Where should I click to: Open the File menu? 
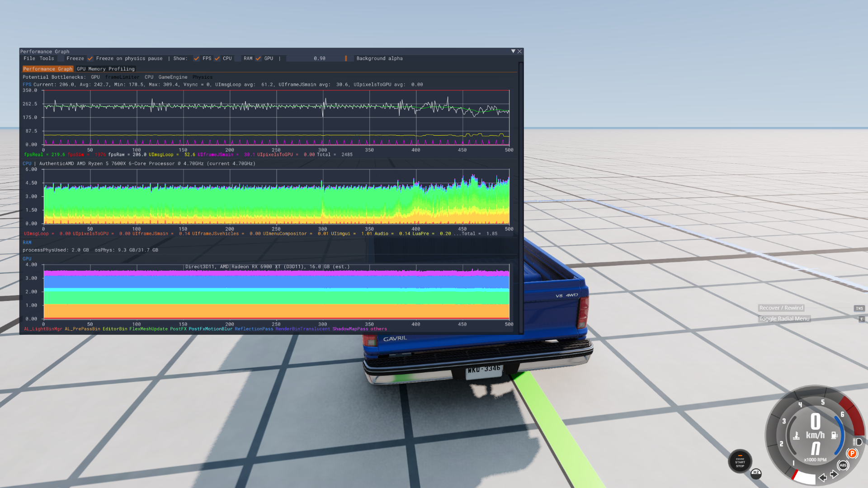click(29, 58)
